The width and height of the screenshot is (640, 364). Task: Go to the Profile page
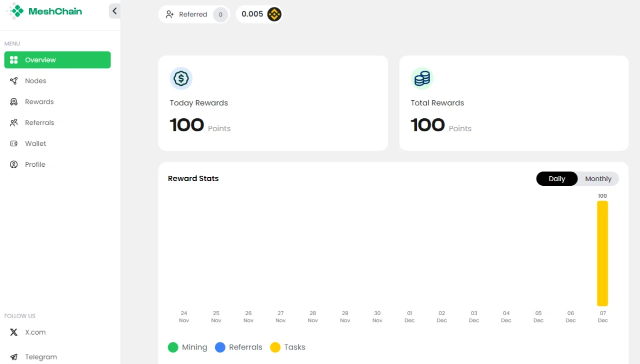coord(57,165)
